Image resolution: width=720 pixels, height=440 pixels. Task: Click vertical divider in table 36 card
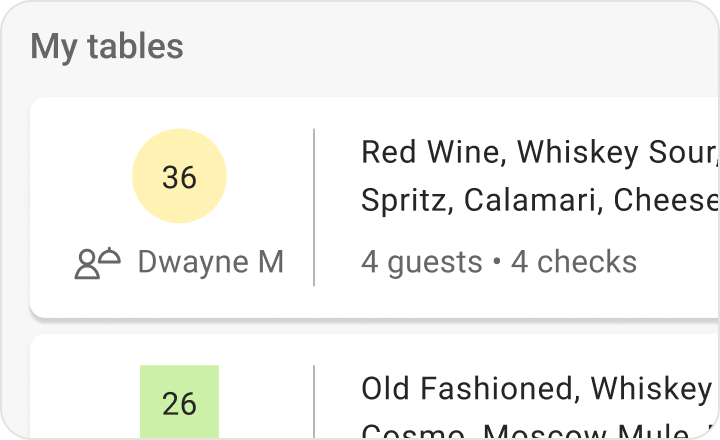pos(314,208)
